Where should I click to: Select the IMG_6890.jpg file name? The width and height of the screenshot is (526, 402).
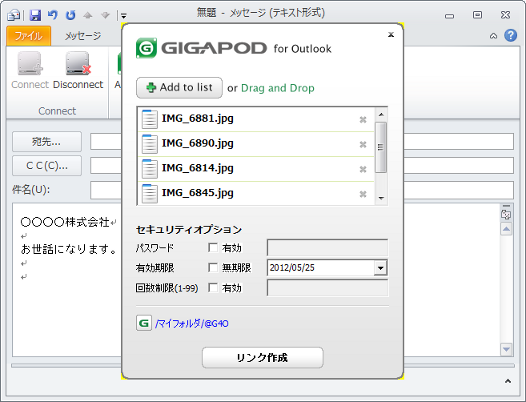(198, 143)
